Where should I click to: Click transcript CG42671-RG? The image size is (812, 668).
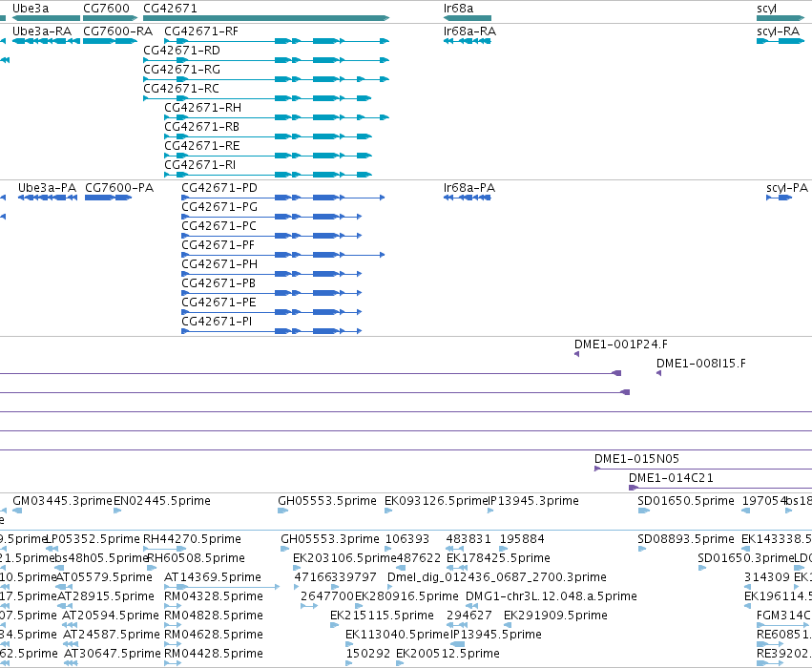pyautogui.click(x=181, y=70)
